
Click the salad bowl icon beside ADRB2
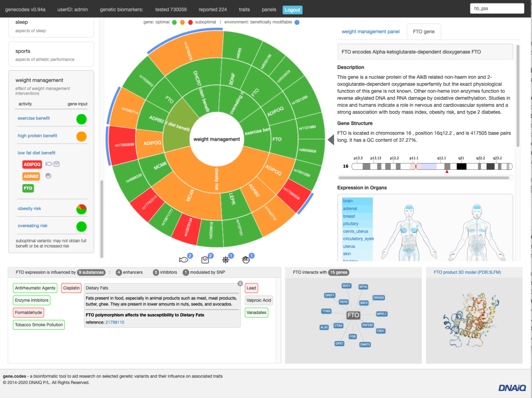[48, 176]
